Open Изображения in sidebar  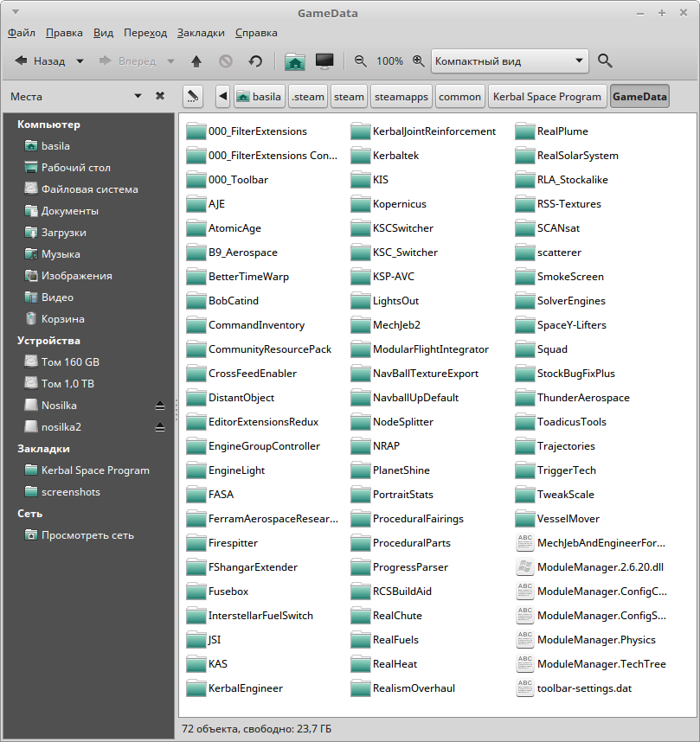(68, 276)
